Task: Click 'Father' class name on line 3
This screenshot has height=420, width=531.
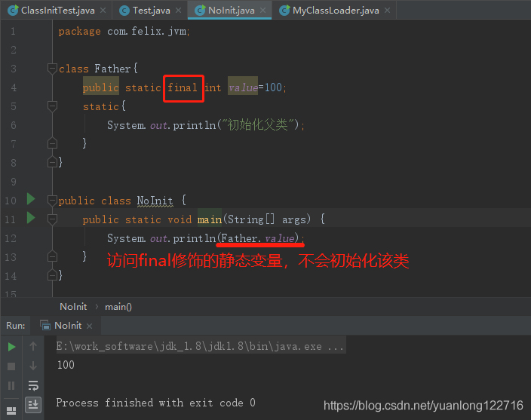Action: [x=112, y=69]
